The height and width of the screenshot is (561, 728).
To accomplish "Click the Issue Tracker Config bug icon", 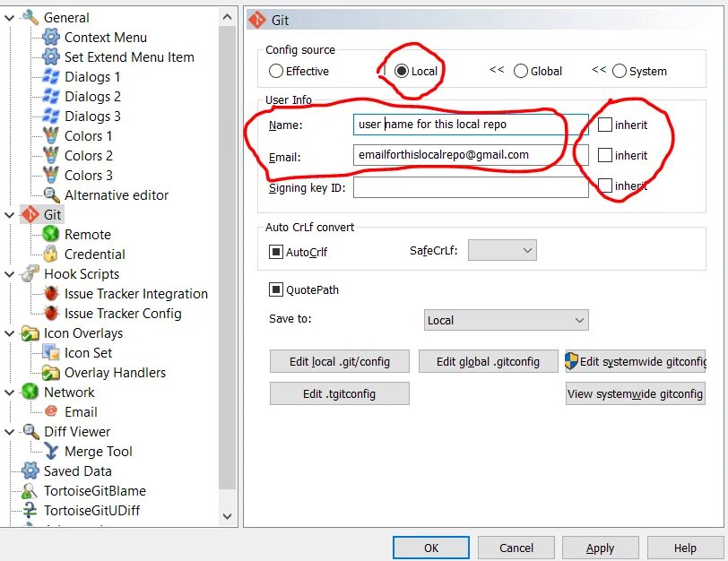I will [x=50, y=314].
